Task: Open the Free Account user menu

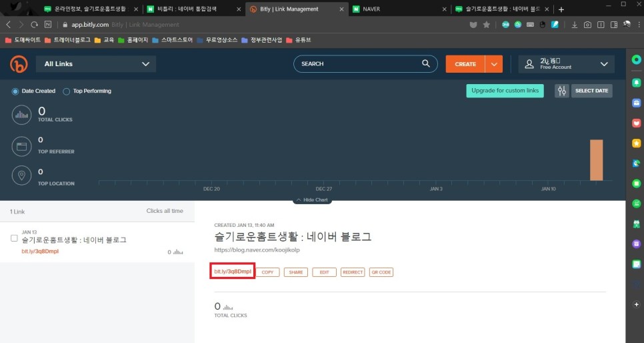Action: tap(567, 64)
